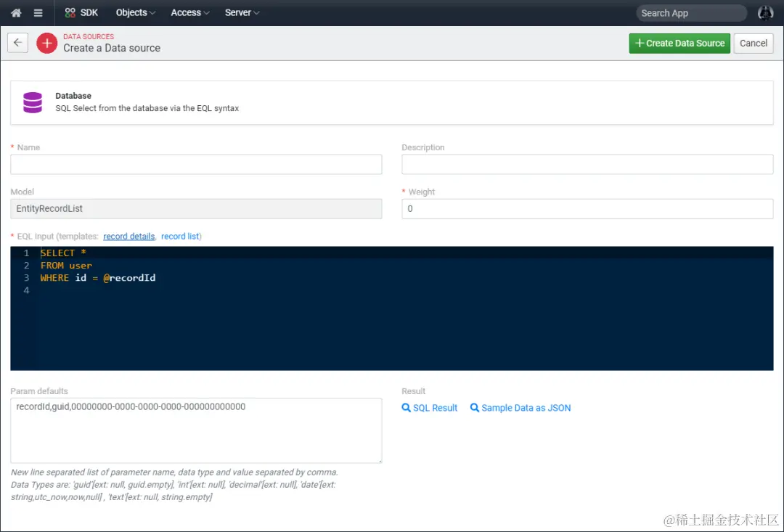The image size is (784, 532).
Task: Click the Weight input field
Action: pyautogui.click(x=587, y=209)
